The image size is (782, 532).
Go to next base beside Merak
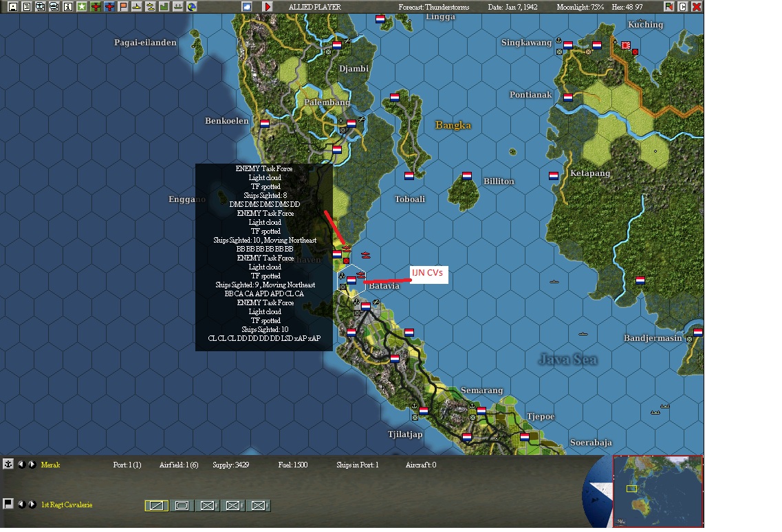(x=32, y=464)
